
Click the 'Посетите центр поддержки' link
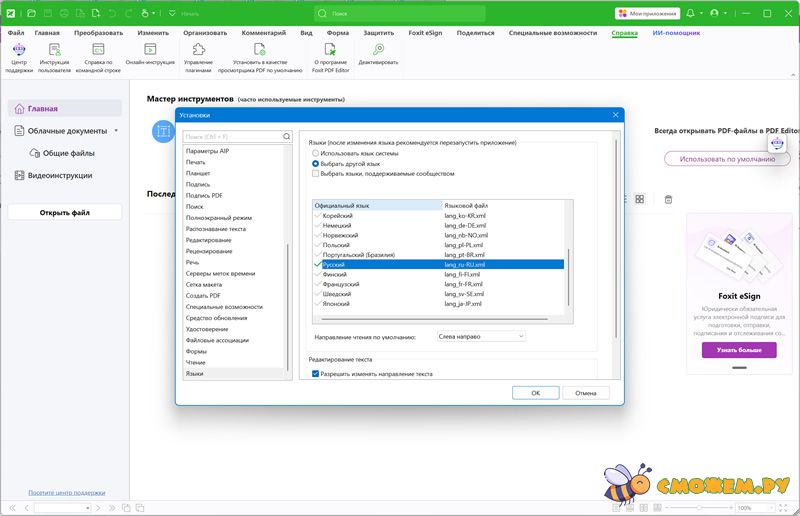pyautogui.click(x=66, y=493)
